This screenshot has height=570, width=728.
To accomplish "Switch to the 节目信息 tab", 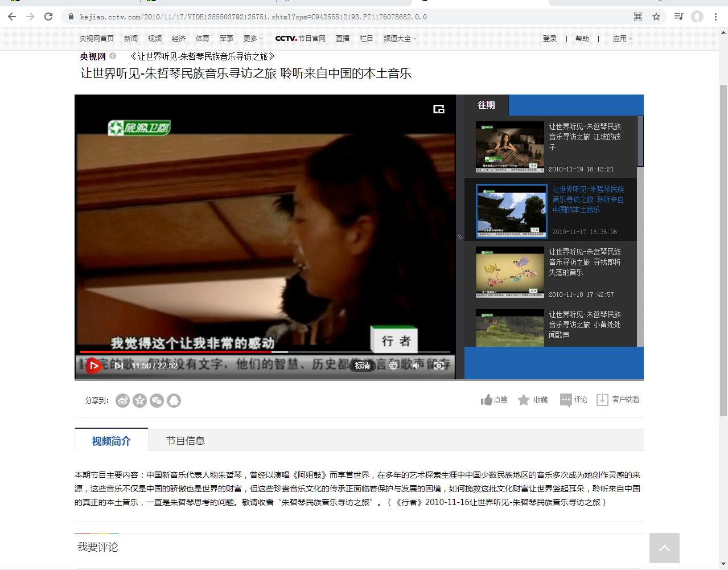I will pos(185,440).
